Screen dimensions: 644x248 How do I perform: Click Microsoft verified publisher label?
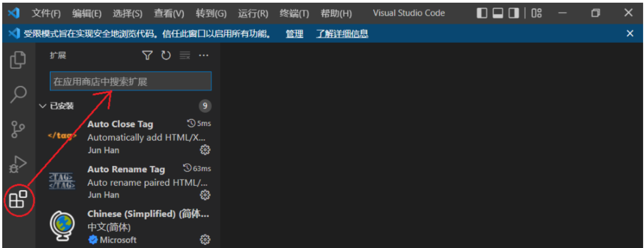pos(113,240)
